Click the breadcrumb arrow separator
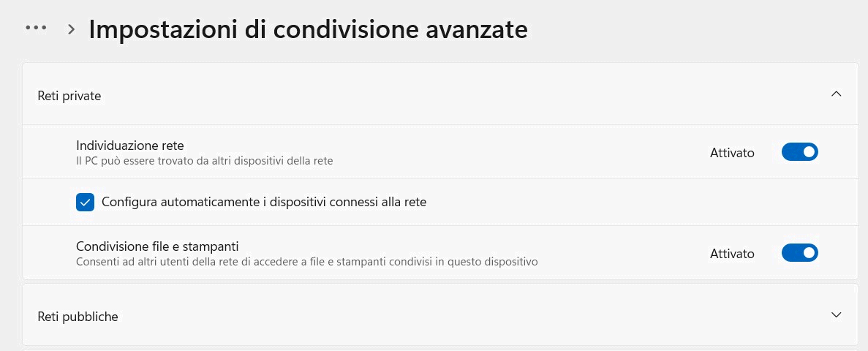This screenshot has width=868, height=351. [71, 29]
